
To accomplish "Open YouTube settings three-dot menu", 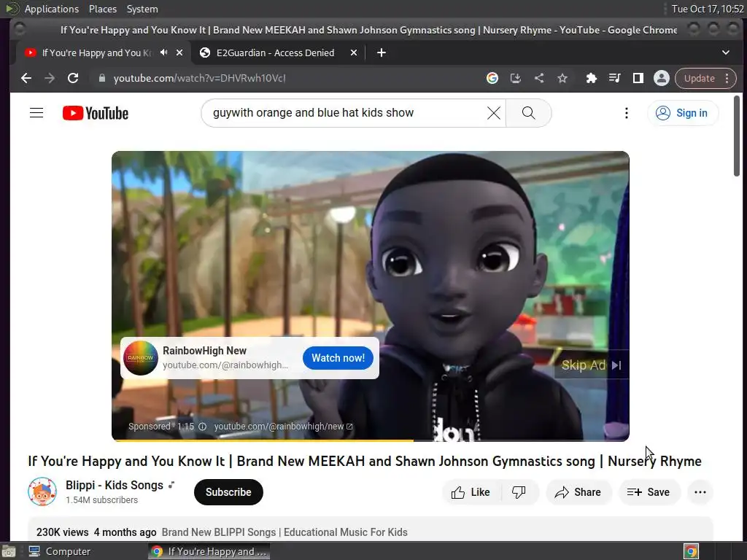I will pos(627,113).
